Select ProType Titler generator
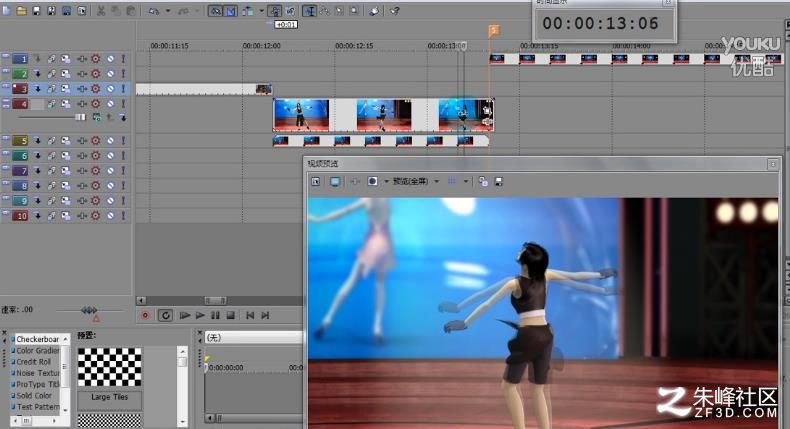790x429 pixels. [37, 384]
